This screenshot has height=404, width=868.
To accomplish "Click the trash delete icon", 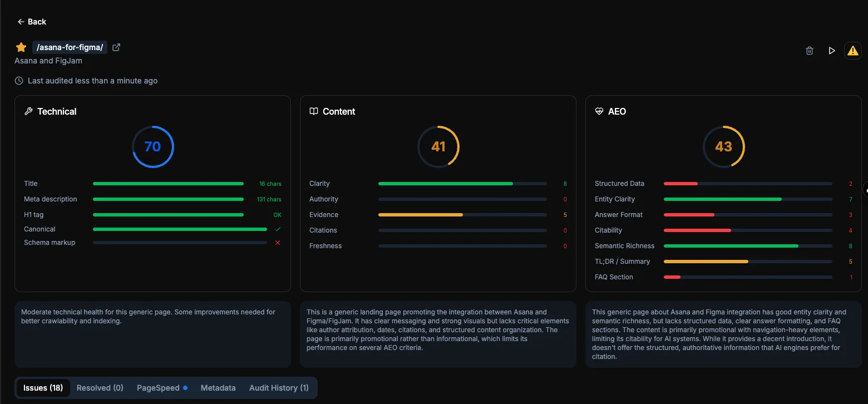I will [x=810, y=51].
